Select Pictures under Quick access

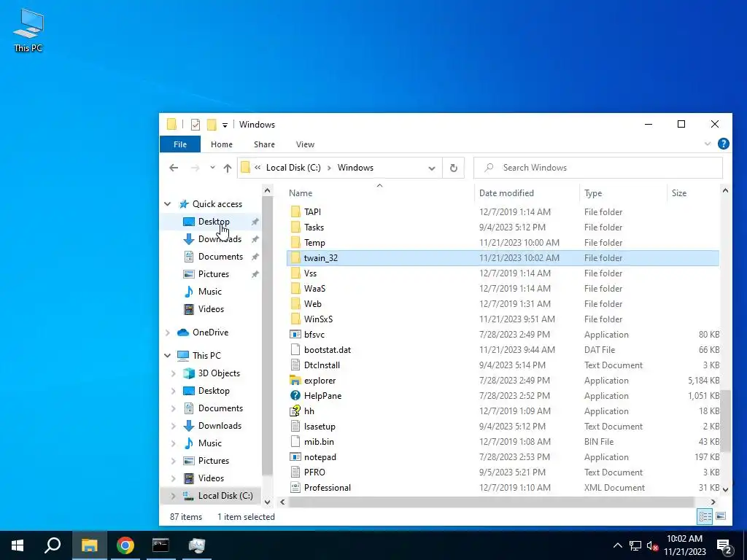coord(214,274)
